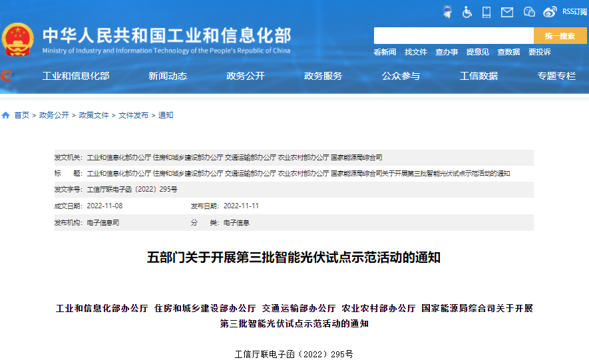Navigate to 政策文件 in the breadcrumb
Viewport: 589px width, 364px height.
94,115
